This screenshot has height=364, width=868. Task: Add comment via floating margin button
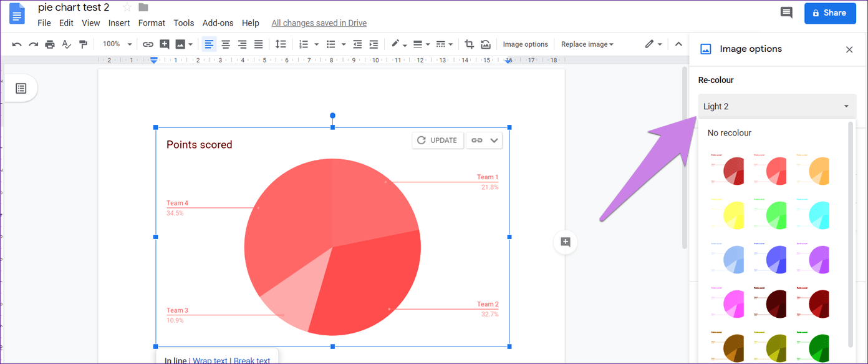[566, 242]
